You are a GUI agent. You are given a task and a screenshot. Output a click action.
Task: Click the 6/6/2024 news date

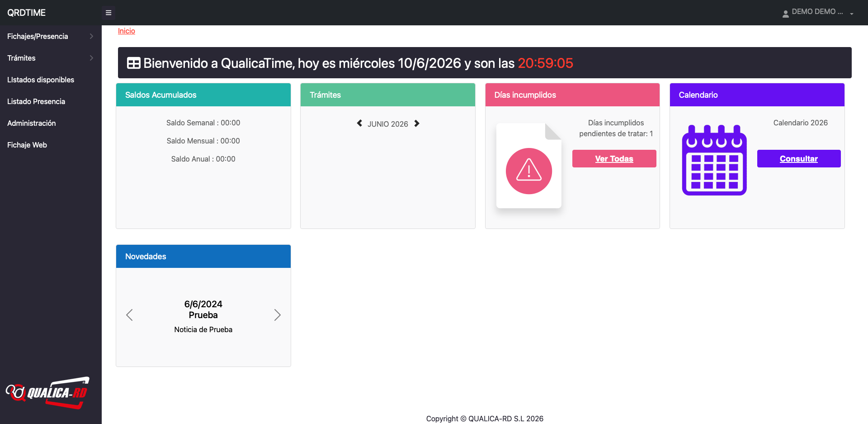tap(203, 304)
